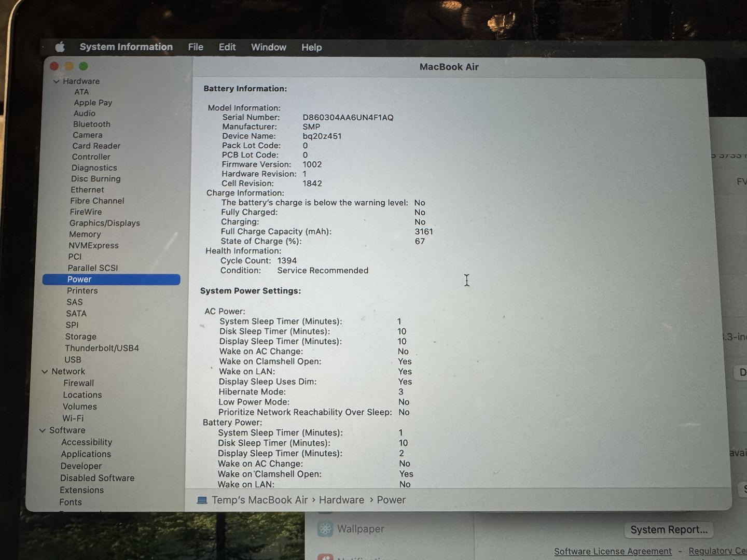The image size is (747, 560).
Task: Click the yellow minimize window button
Action: pos(68,66)
